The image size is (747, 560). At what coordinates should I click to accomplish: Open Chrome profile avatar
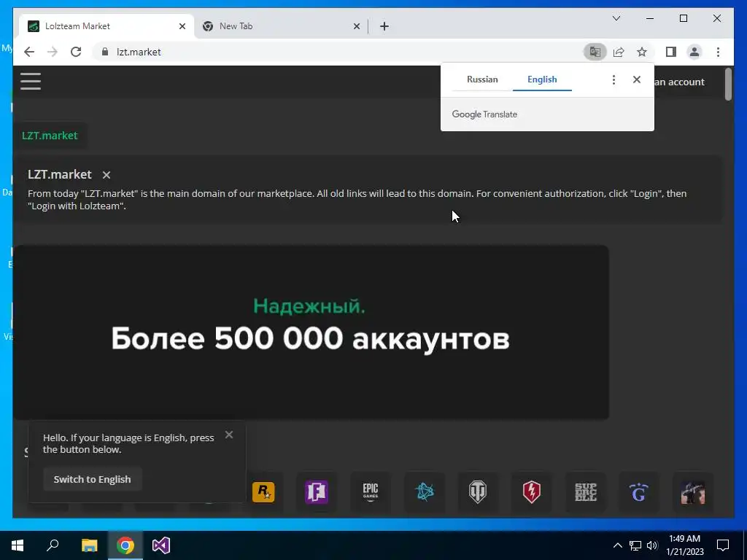click(x=694, y=52)
